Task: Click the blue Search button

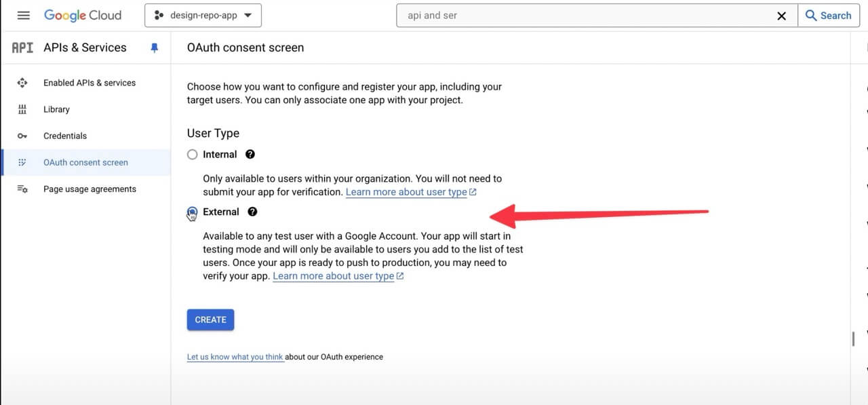Action: (828, 16)
